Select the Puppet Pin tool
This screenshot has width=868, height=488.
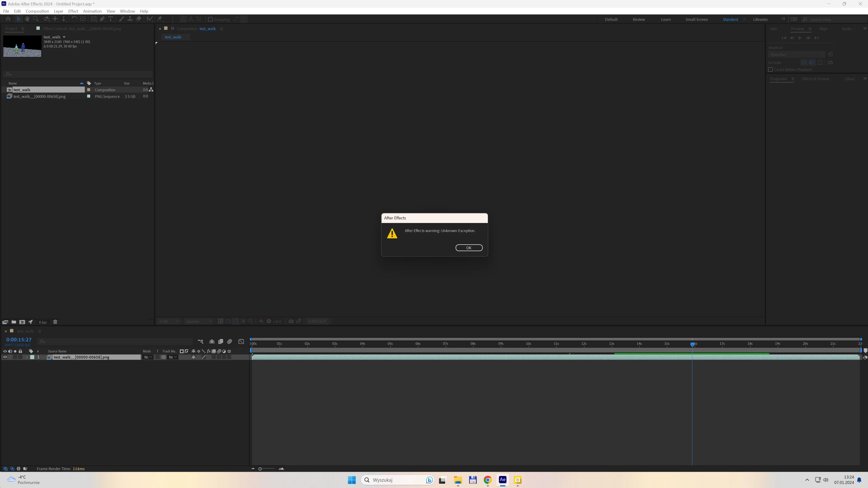coord(160,19)
